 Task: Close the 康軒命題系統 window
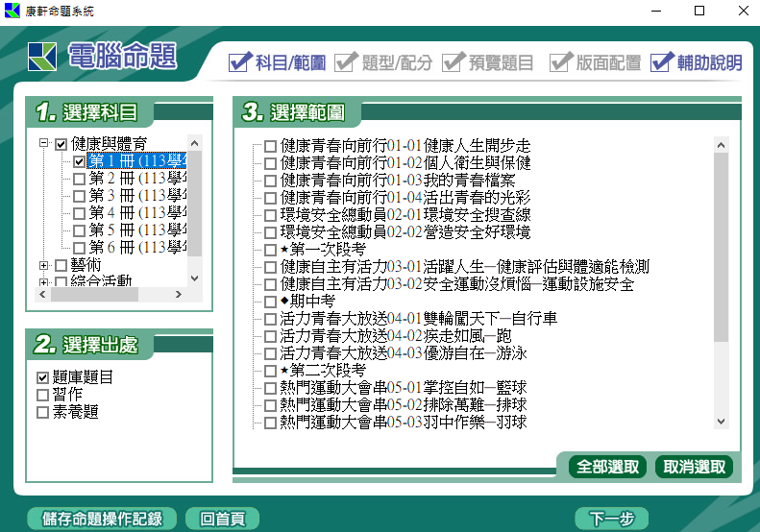coord(743,11)
